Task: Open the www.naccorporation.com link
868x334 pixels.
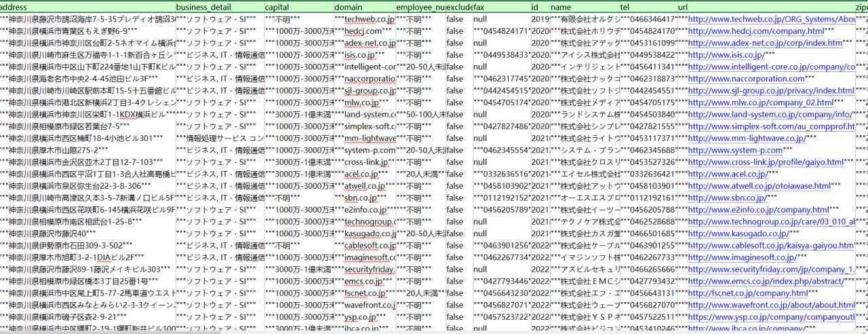Action: [746, 79]
